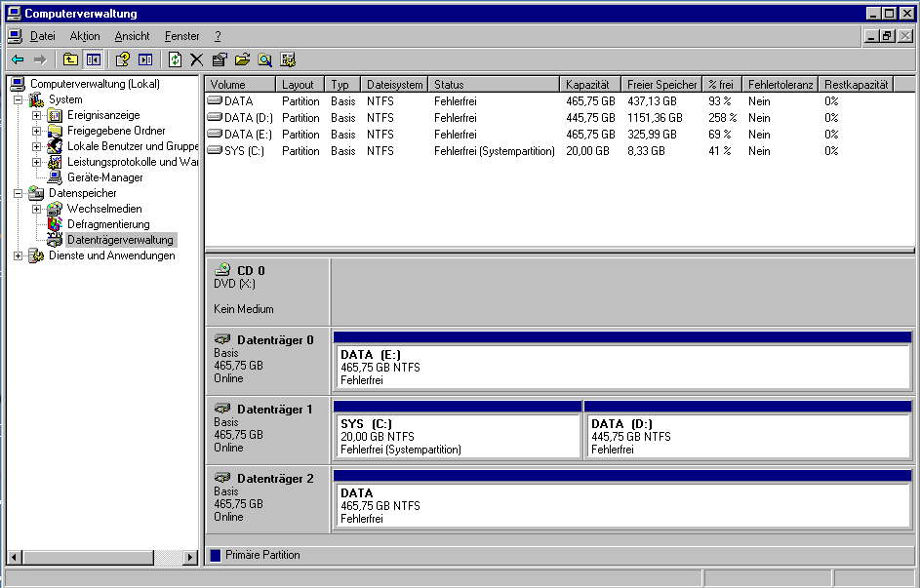Image resolution: width=920 pixels, height=588 pixels.
Task: Click the magnifier search icon in toolbar
Action: 264,59
